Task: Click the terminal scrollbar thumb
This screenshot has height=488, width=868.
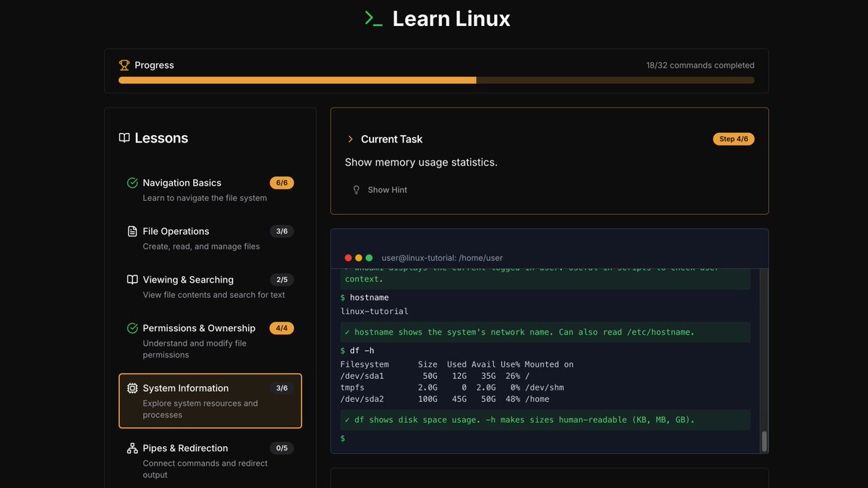Action: coord(764,441)
